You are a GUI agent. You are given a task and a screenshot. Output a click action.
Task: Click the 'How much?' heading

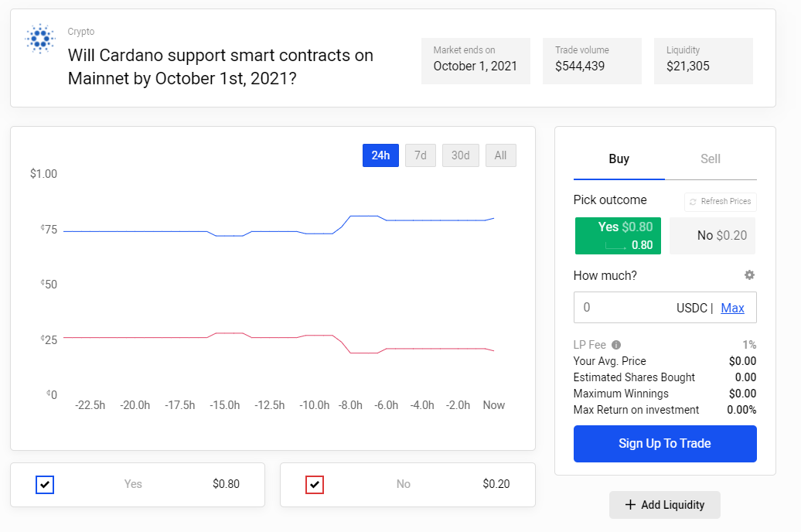click(605, 275)
